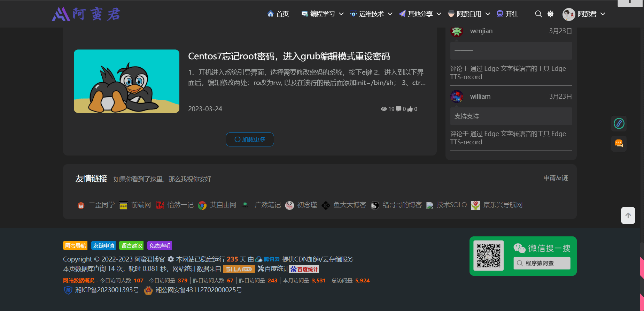The image size is (644, 311).
Task: Click the purple 免责声明 footer badge
Action: pyautogui.click(x=160, y=246)
